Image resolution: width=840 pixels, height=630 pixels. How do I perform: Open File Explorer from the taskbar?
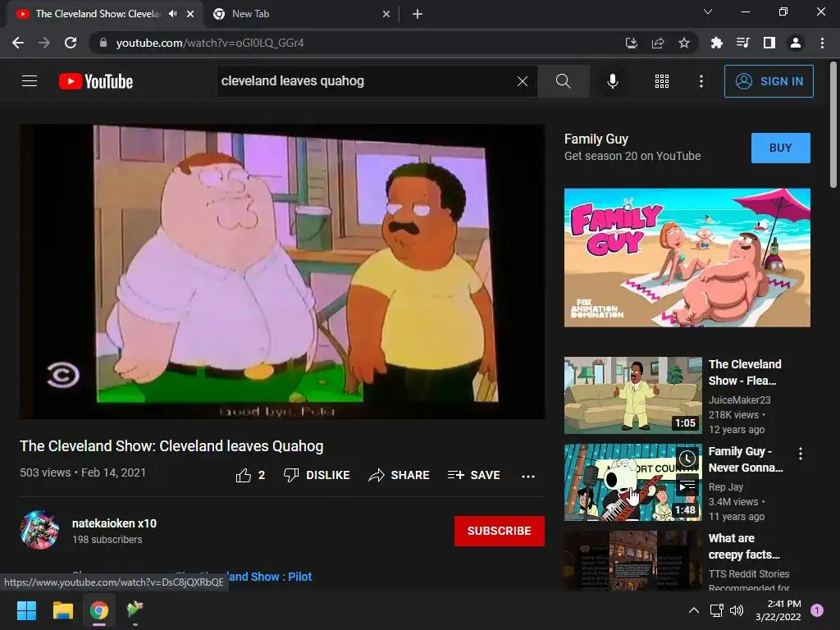(x=62, y=610)
